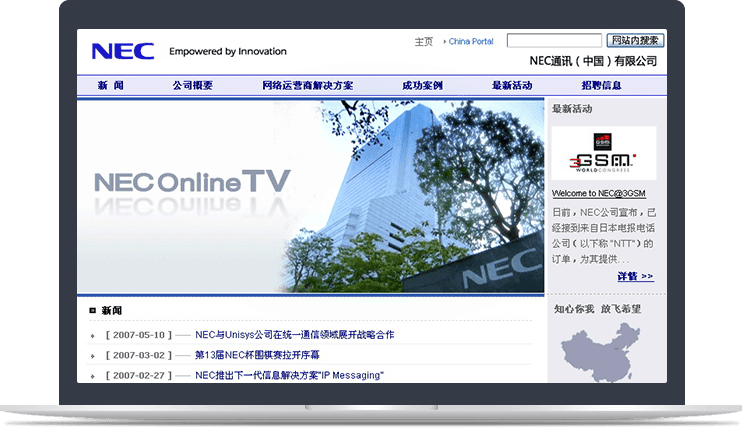
Task: Click the square icon beside the 新闻 heading
Action: coord(92,311)
